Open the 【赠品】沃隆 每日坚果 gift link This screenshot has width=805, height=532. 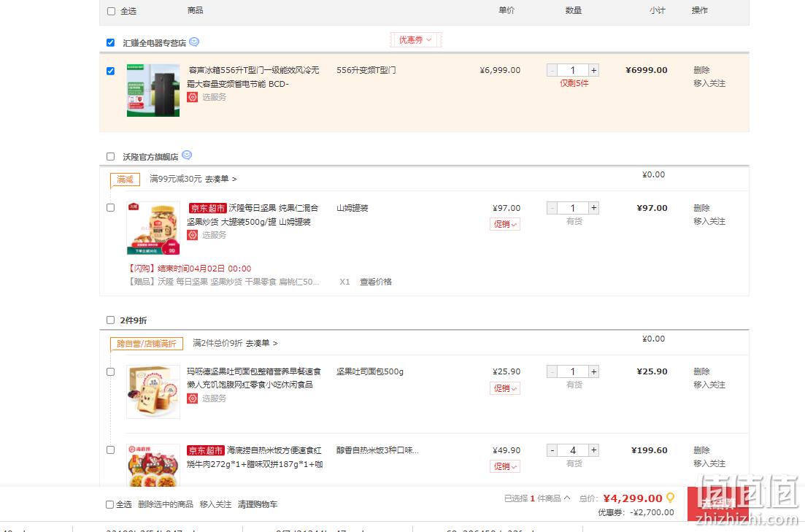coord(223,282)
